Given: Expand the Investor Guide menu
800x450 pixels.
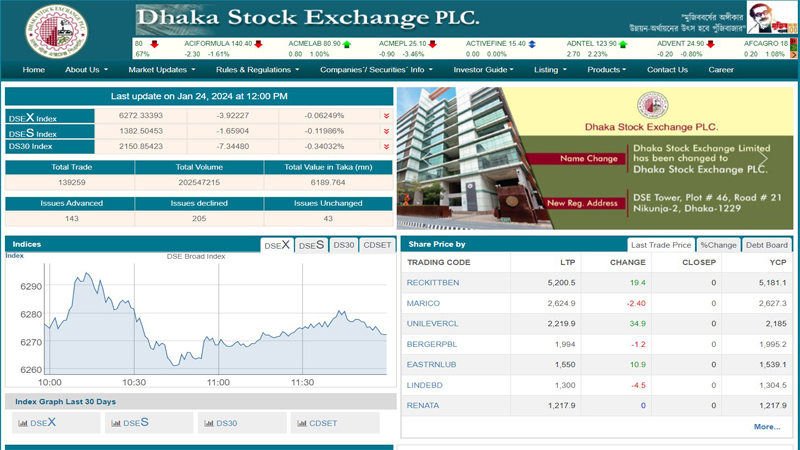Looking at the screenshot, I should click(483, 70).
